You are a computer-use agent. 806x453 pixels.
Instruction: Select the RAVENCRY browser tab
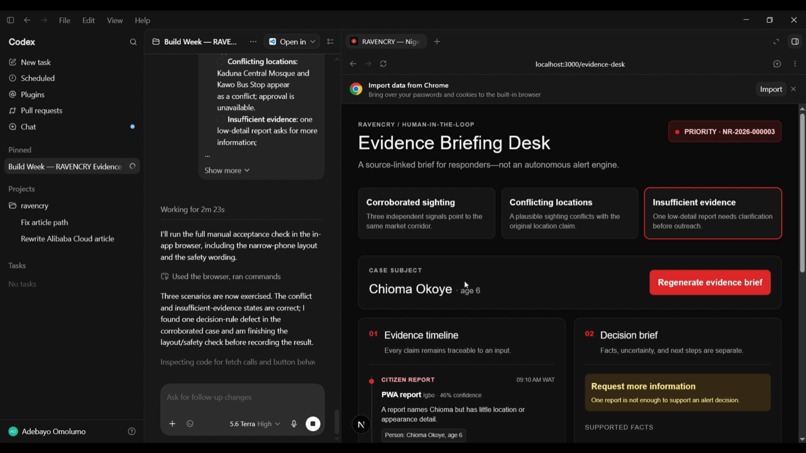(x=386, y=42)
